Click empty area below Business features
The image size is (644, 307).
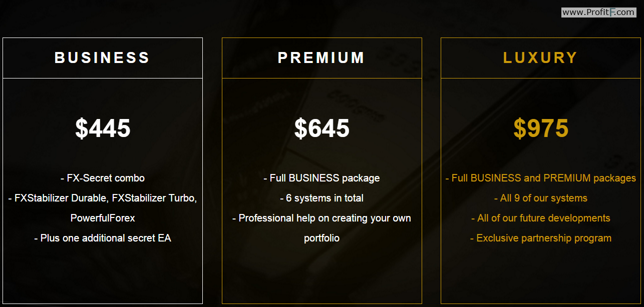pos(103,275)
